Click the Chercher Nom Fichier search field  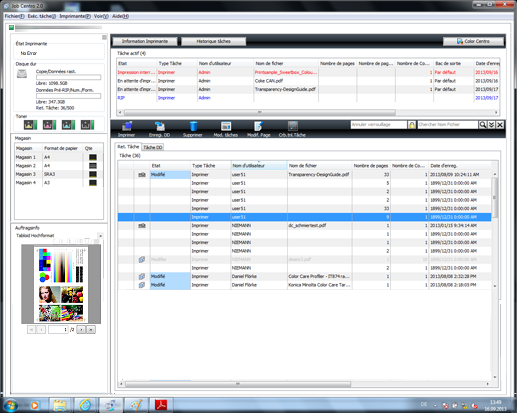pos(448,125)
